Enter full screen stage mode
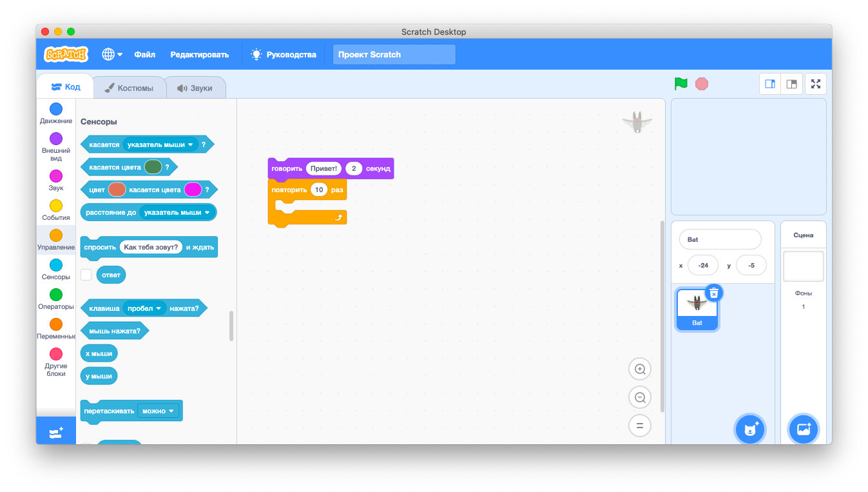 coord(816,84)
